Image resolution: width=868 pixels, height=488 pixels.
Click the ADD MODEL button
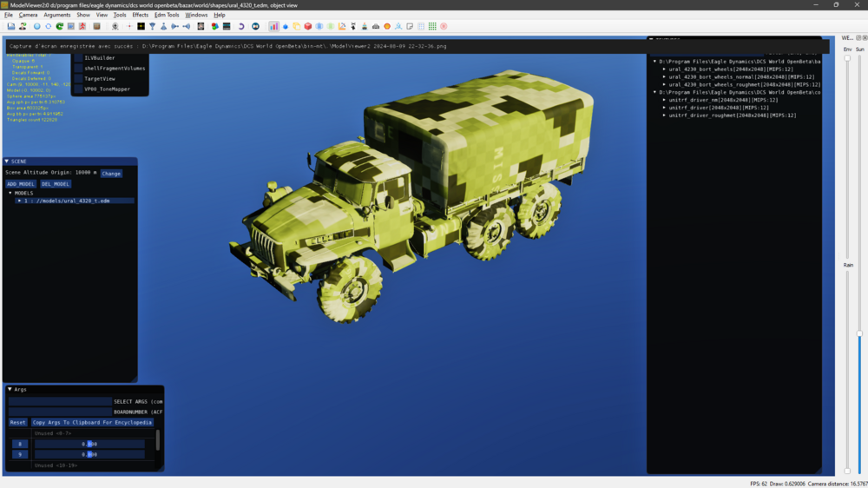click(x=21, y=184)
